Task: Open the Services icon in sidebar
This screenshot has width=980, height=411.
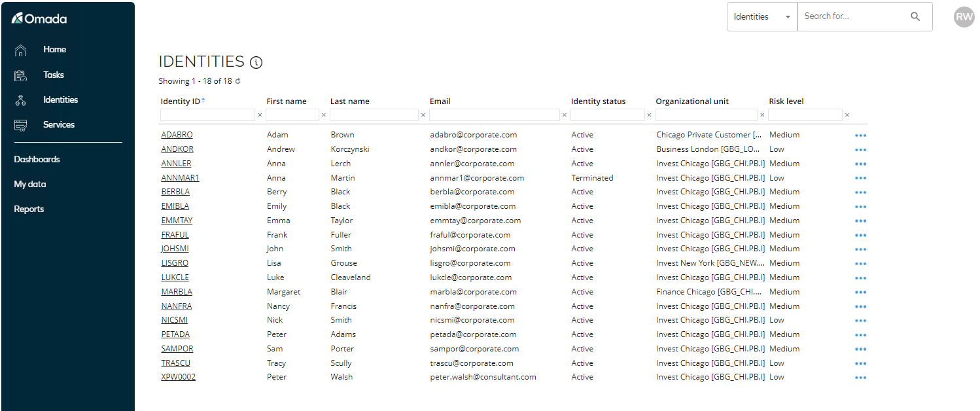Action: coord(20,125)
